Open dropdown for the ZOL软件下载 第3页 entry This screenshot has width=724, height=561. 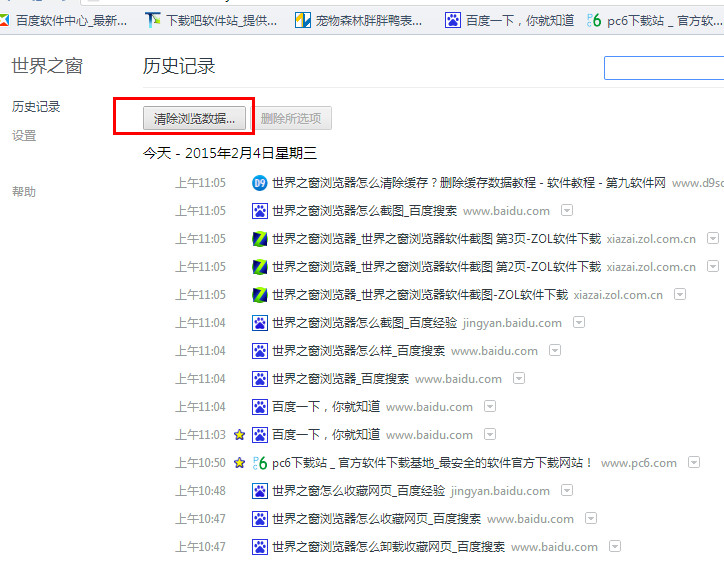pyautogui.click(x=713, y=239)
